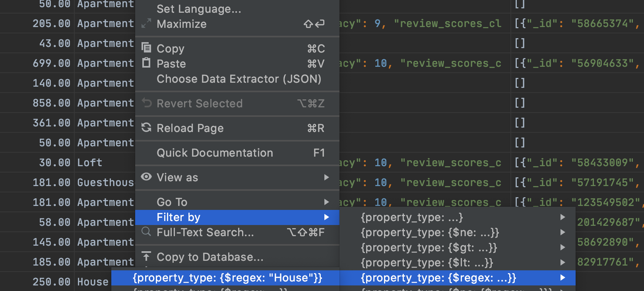644x291 pixels.
Task: Expand the Go To submenu arrow
Action: coord(326,202)
